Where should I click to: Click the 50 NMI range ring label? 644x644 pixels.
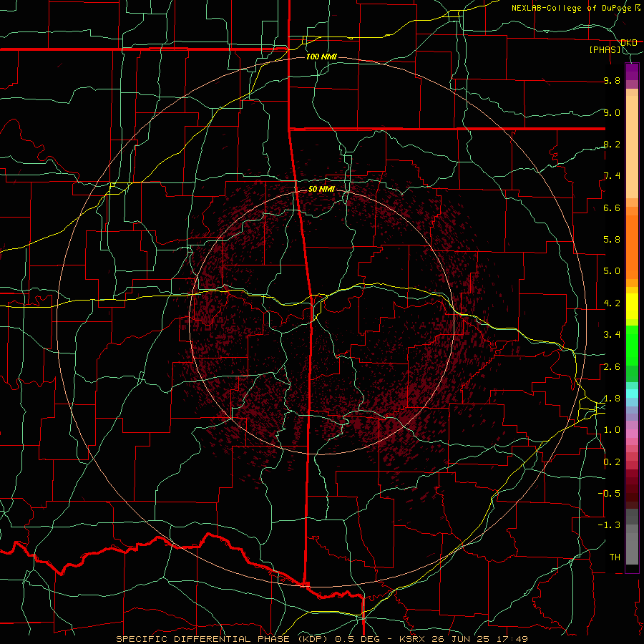[321, 190]
